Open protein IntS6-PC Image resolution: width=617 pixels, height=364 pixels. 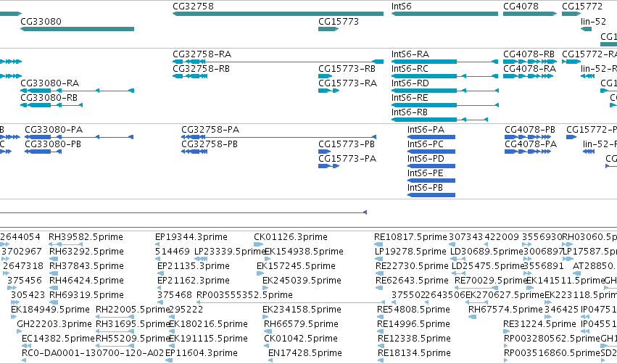426,144
